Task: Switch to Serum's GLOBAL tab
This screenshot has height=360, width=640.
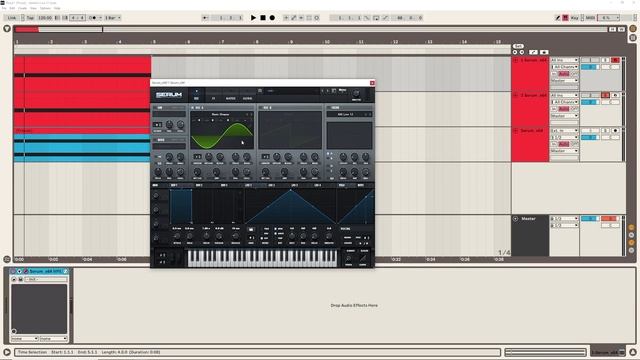Action: click(x=247, y=98)
